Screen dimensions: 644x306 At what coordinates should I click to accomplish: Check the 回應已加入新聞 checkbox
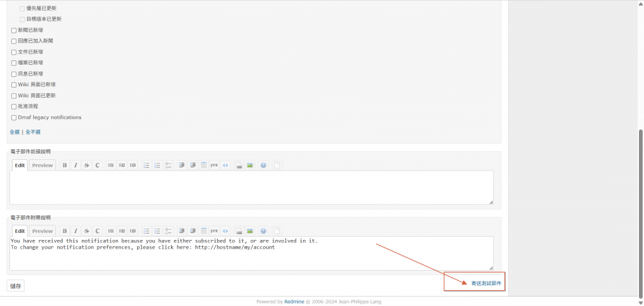14,41
